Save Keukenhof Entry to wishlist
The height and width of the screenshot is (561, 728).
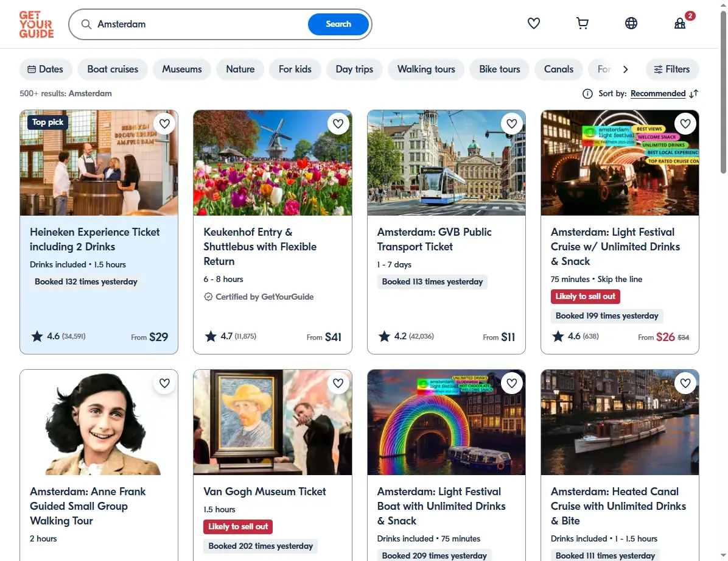coord(338,124)
